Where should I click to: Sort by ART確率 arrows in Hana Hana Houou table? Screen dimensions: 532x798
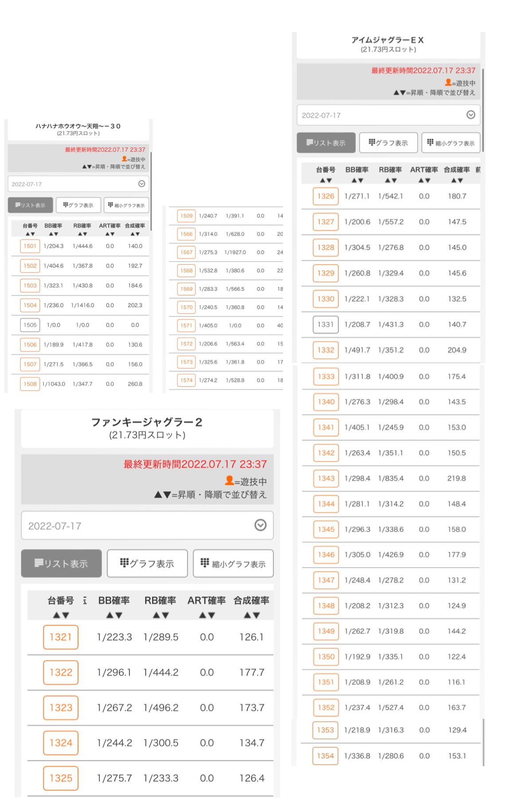(110, 234)
